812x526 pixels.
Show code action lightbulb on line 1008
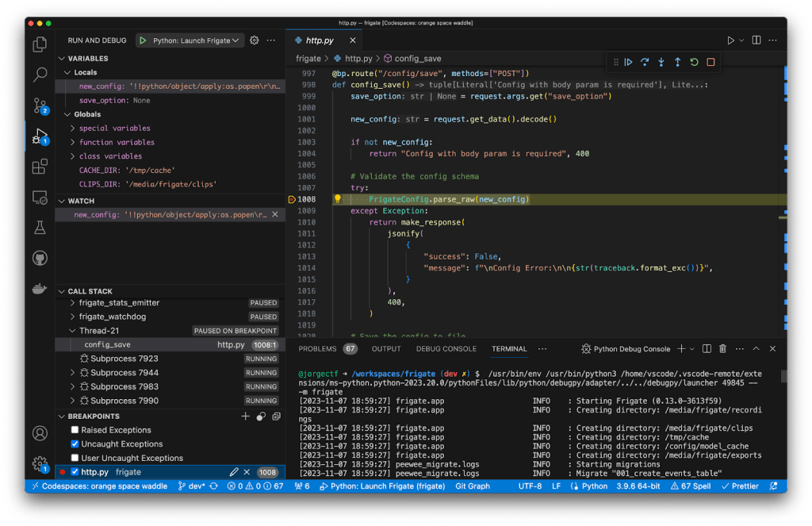point(338,199)
